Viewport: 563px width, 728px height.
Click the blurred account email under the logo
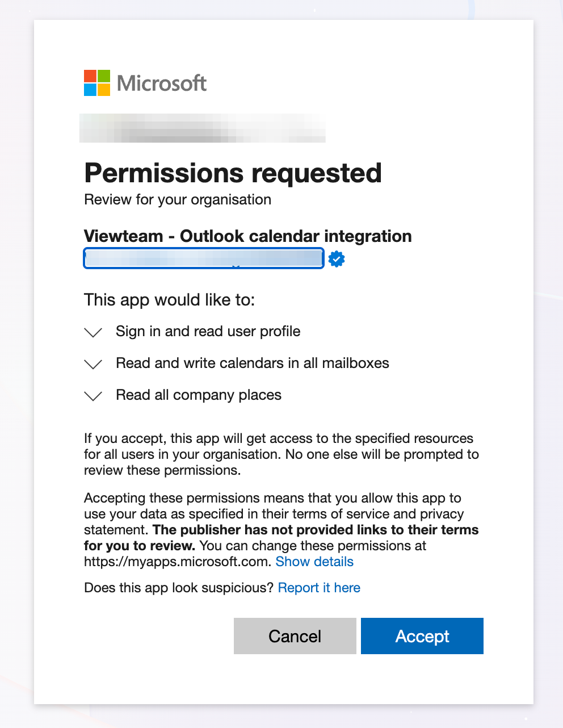(203, 128)
